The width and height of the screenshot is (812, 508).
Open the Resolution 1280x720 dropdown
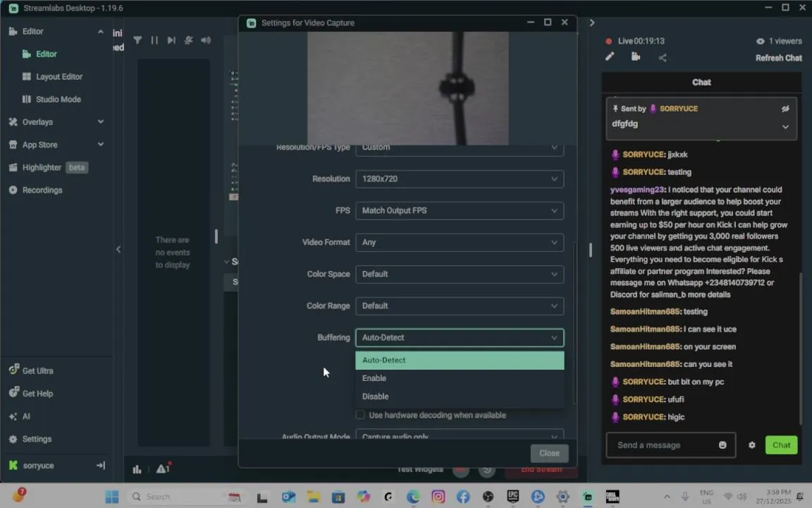pos(460,179)
